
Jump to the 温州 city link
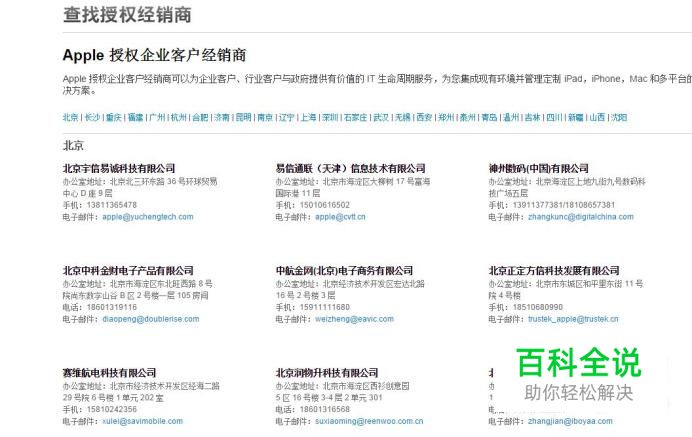click(511, 117)
